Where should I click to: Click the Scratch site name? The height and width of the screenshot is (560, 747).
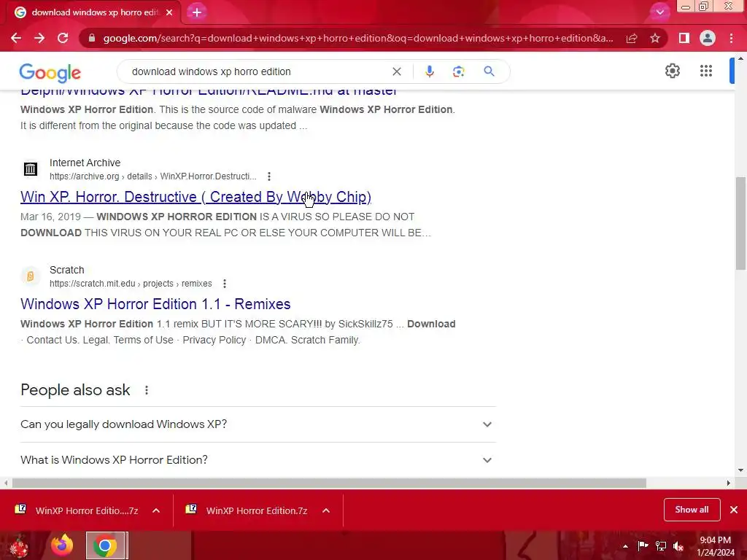66,270
